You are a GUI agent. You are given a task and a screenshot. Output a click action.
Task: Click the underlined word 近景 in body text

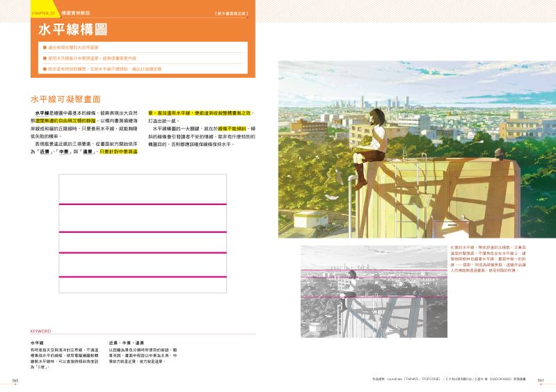(x=45, y=152)
